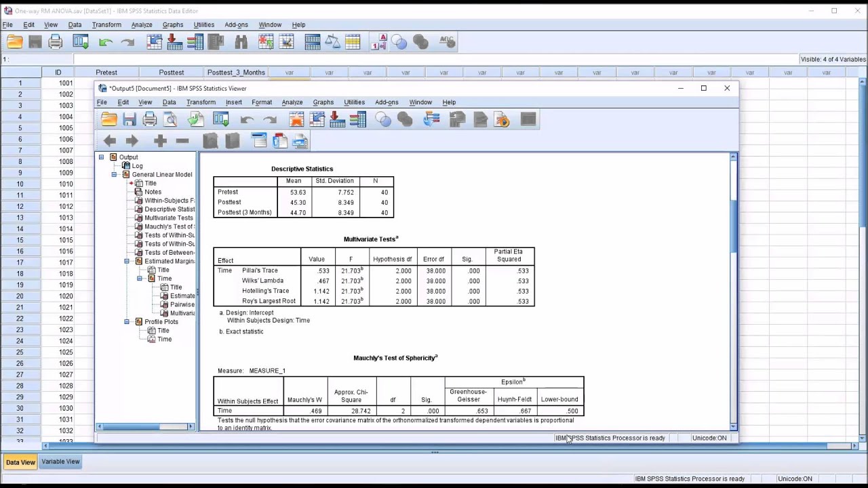The width and height of the screenshot is (868, 488).
Task: Open Analyze menu in Viewer window
Action: pyautogui.click(x=292, y=102)
